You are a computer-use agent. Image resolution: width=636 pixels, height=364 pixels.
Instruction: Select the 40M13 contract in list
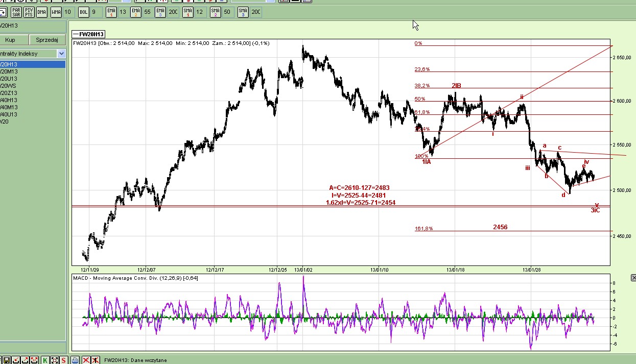click(x=33, y=107)
